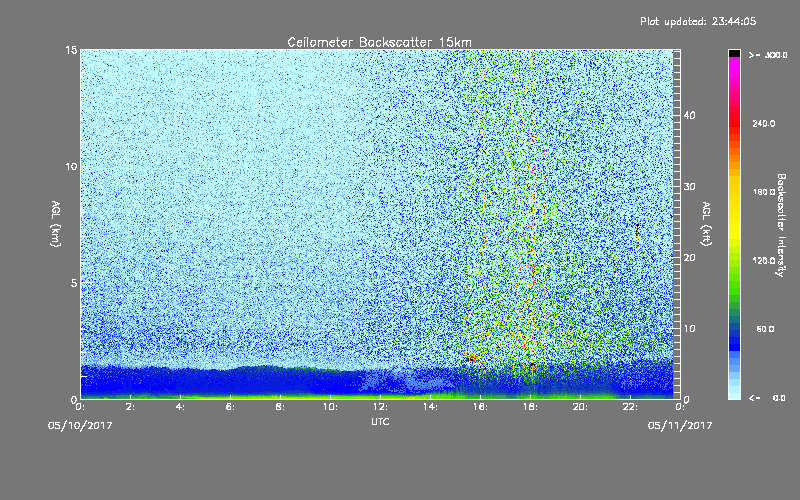800x500 pixels.
Task: Click the 5 km tick label on left axis
Action: pos(74,283)
